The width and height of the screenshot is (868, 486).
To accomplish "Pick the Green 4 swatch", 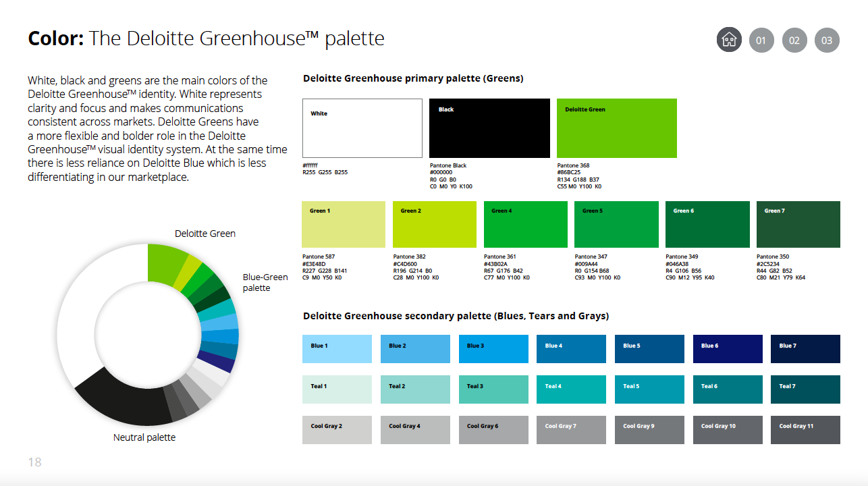I will click(526, 224).
